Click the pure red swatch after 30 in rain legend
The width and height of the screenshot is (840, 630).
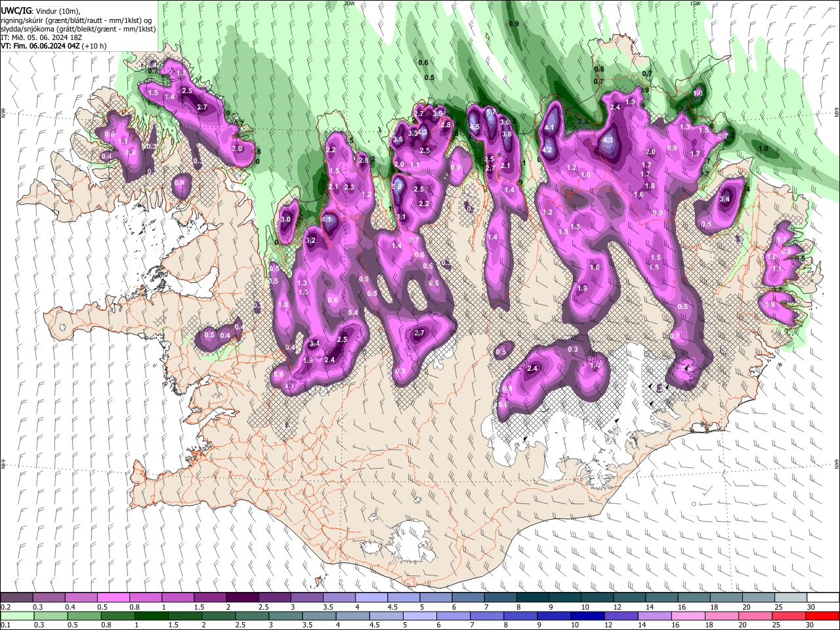(823, 616)
